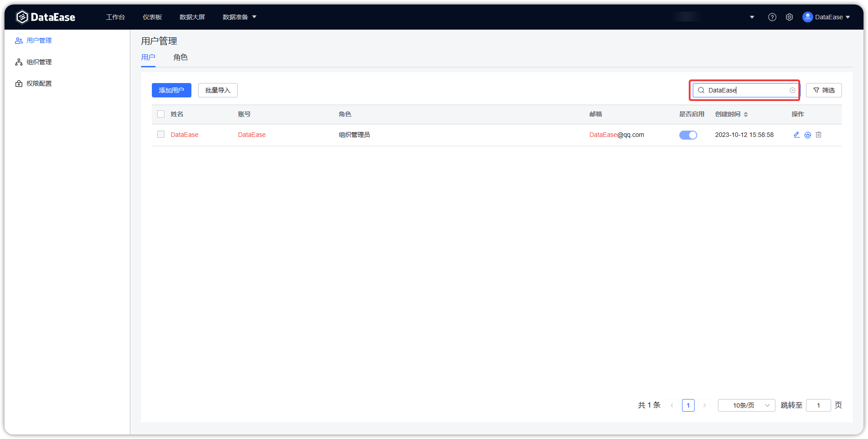Switch to the 角色 tab

tap(181, 57)
